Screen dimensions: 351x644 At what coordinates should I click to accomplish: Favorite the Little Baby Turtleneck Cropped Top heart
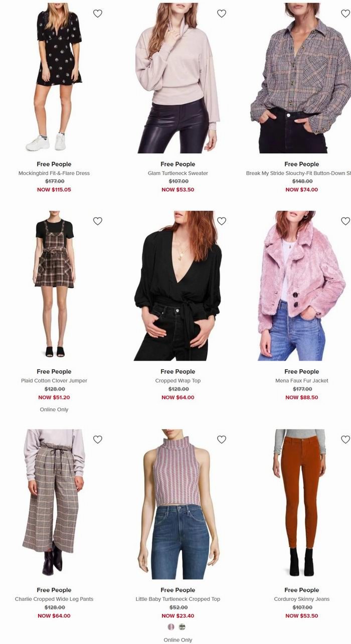click(x=222, y=439)
